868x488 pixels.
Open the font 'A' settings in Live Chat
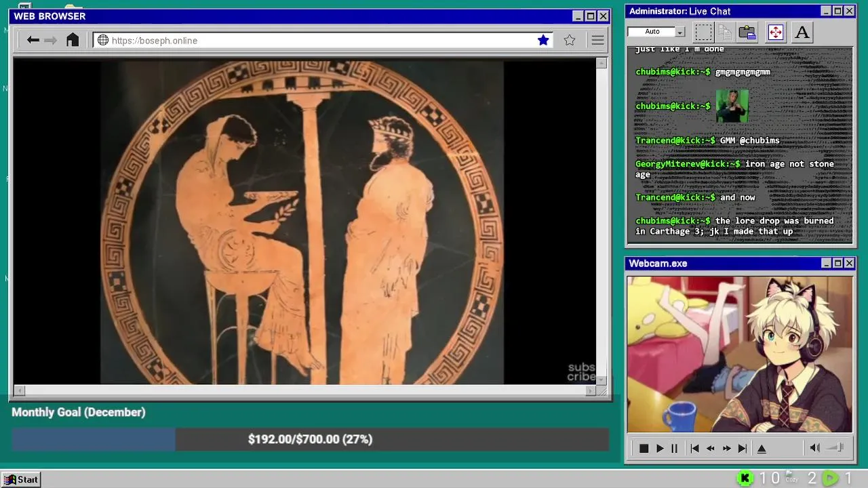802,32
